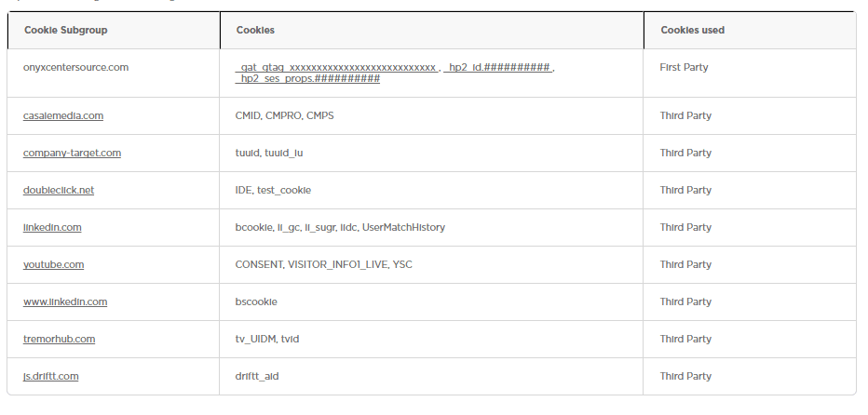868x415 pixels.
Task: Open the casalemedia.com link
Action: click(x=63, y=116)
